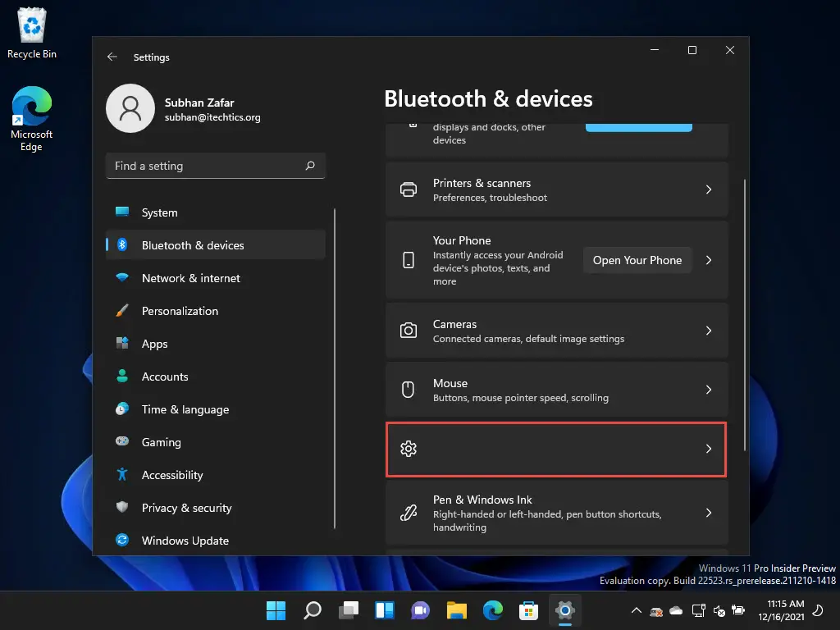Click the OneDrive cloud tray icon
This screenshot has height=630, width=840.
676,610
